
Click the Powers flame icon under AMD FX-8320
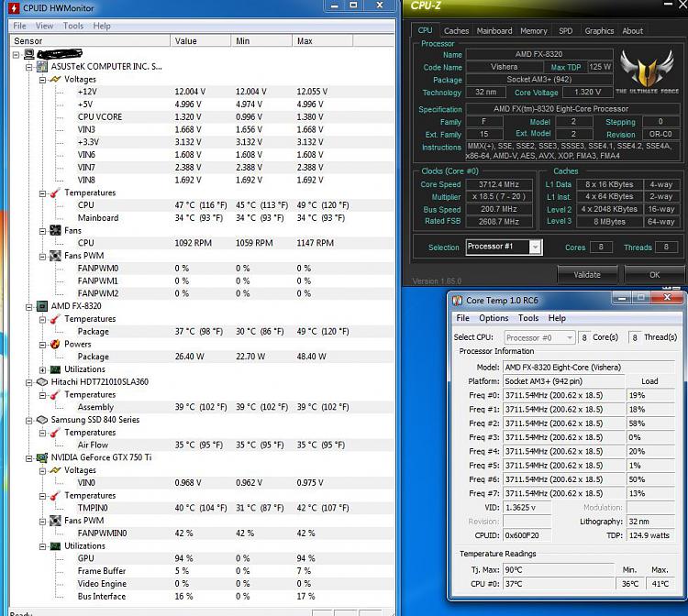tap(55, 344)
